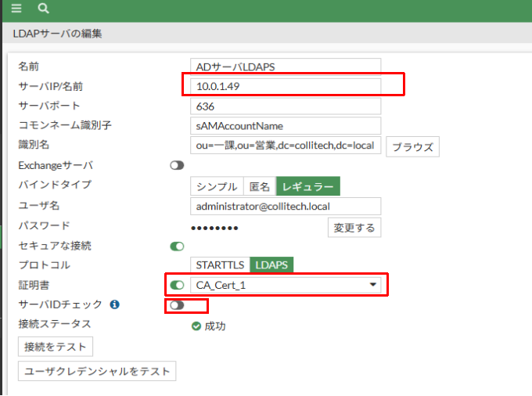This screenshot has height=396, width=532.
Task: Click the 接続をテスト button
Action: [x=56, y=346]
